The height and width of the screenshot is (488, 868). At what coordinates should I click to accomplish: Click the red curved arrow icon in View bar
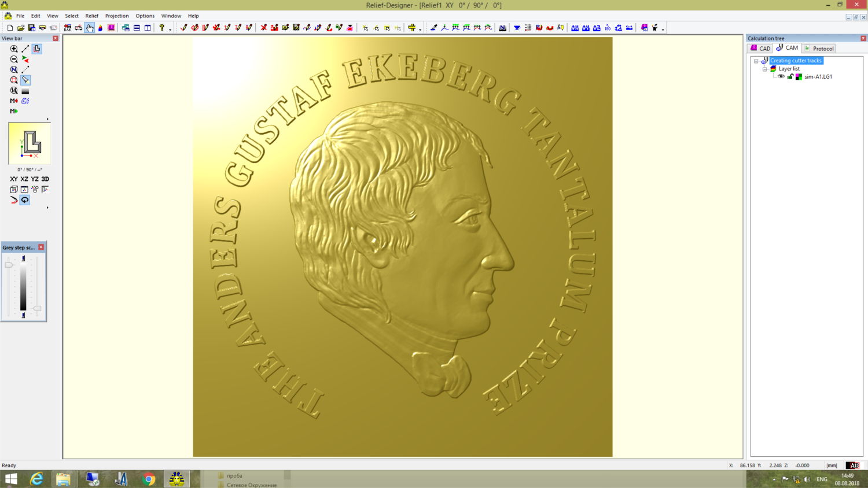14,200
